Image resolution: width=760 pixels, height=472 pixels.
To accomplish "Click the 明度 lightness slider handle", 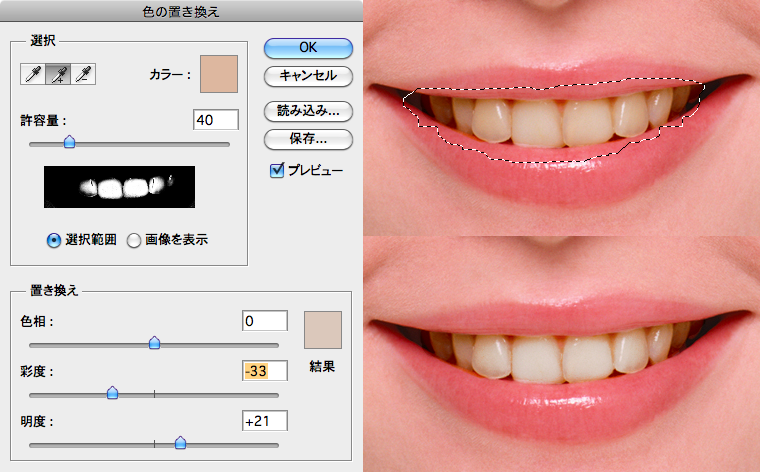I will 180,443.
